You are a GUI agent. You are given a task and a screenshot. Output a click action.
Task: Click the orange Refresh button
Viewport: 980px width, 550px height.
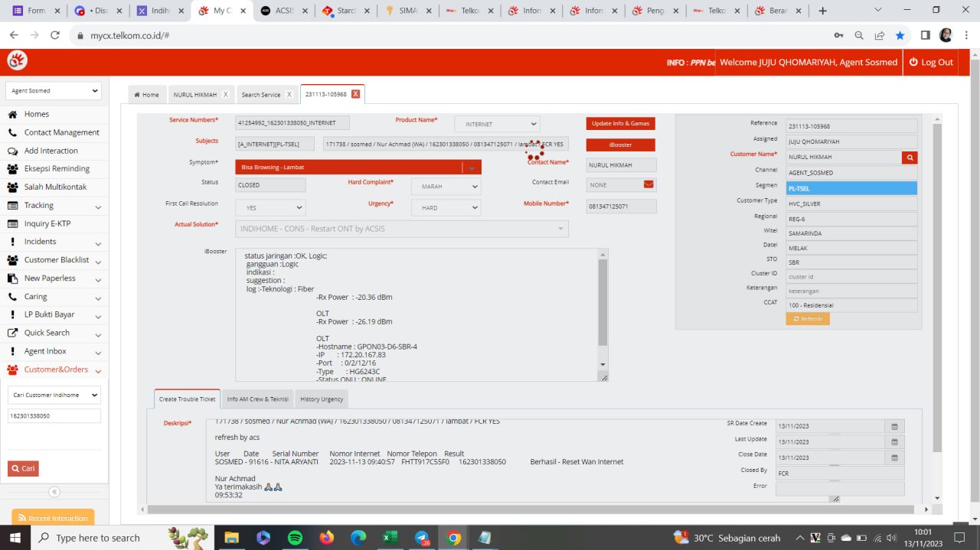click(808, 319)
